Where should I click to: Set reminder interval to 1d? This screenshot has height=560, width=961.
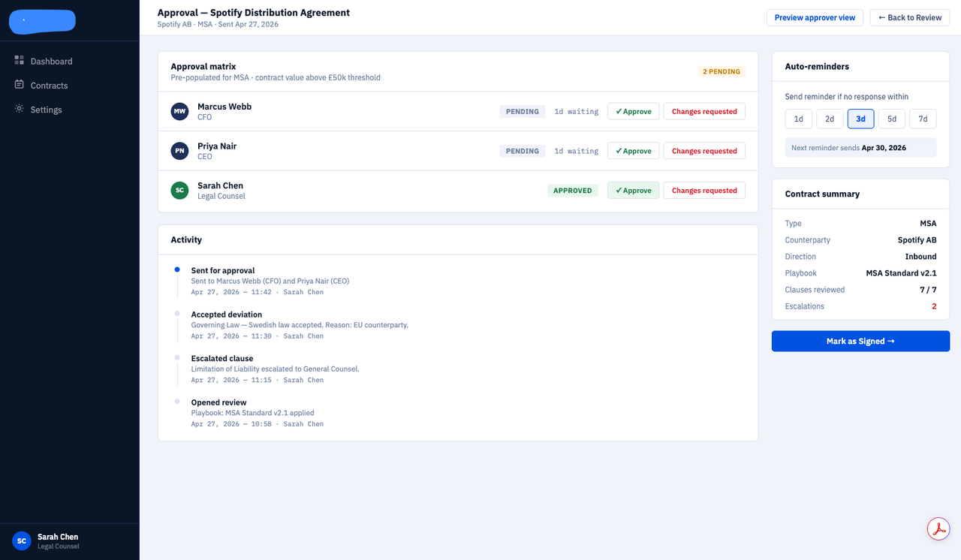(x=799, y=119)
